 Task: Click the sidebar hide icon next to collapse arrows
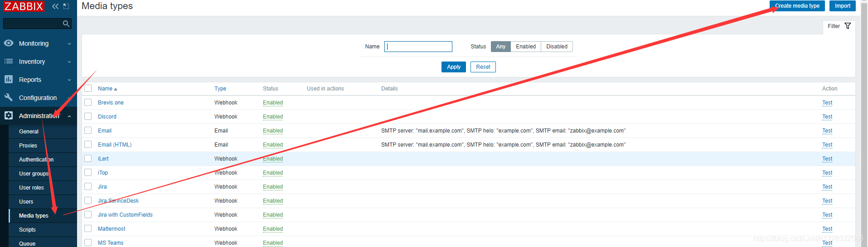(66, 6)
